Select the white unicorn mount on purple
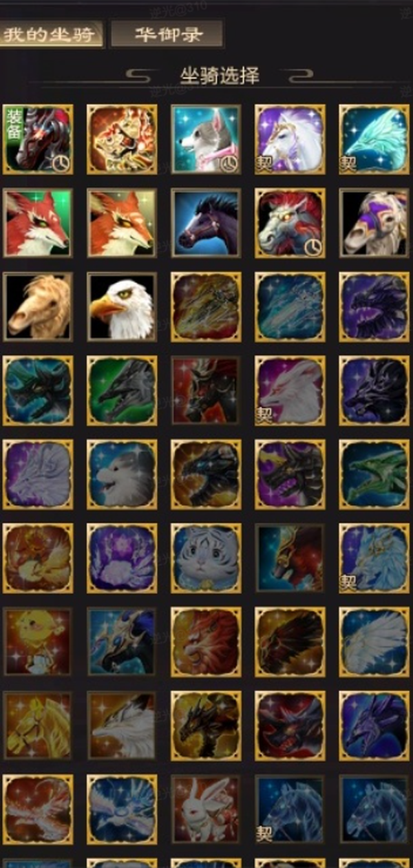Image resolution: width=413 pixels, height=868 pixels. point(290,140)
